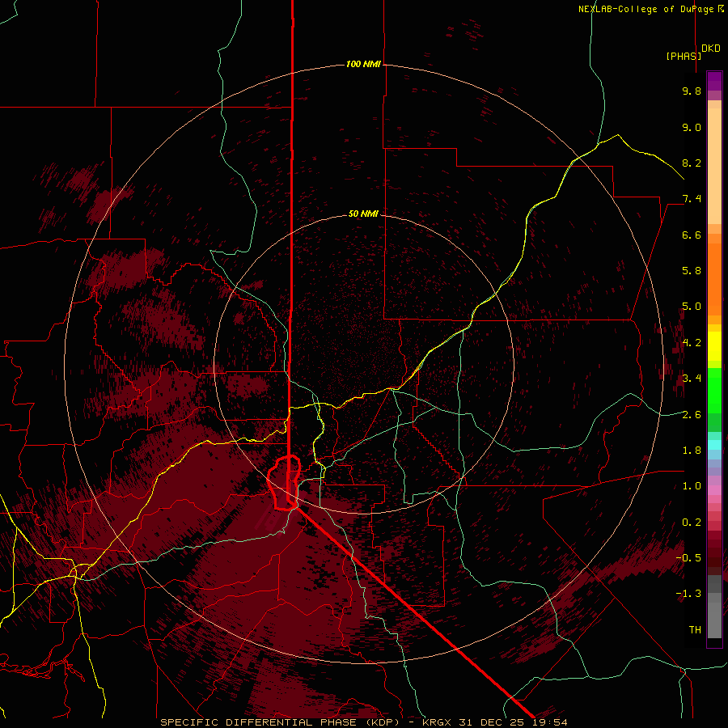Screen dimensions: 728x728
Task: Click the 0.2 value on the color scale
Action: [x=692, y=523]
